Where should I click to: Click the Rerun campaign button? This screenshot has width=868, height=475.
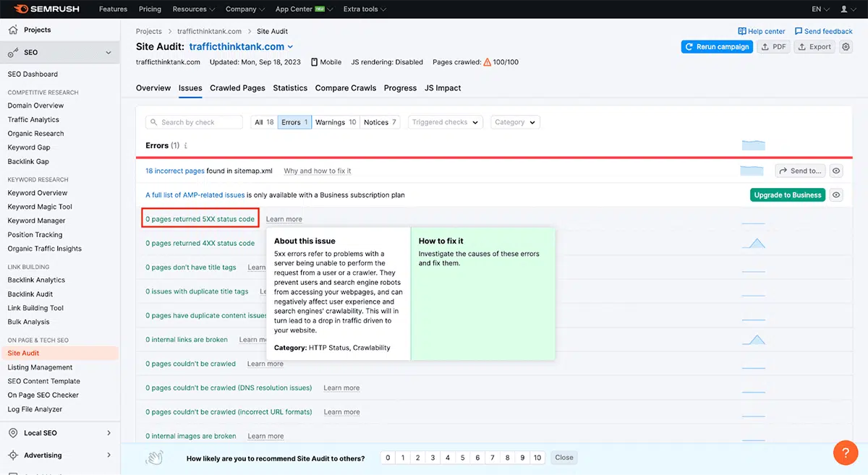click(717, 46)
